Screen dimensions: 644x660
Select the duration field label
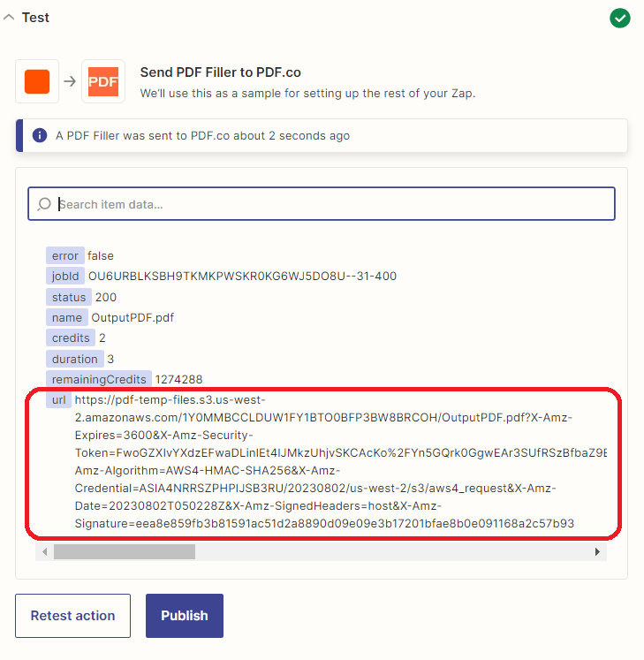pyautogui.click(x=74, y=359)
